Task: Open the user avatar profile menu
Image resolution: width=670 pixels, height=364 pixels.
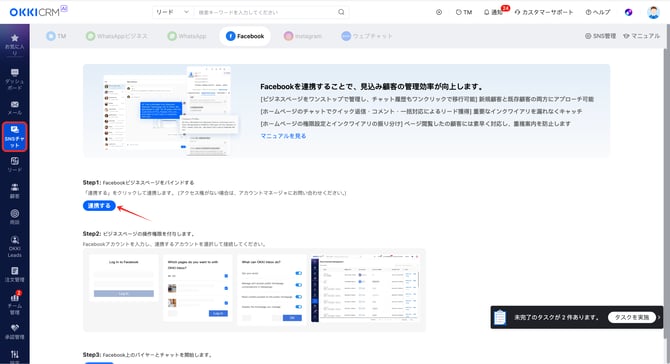Action: (653, 12)
